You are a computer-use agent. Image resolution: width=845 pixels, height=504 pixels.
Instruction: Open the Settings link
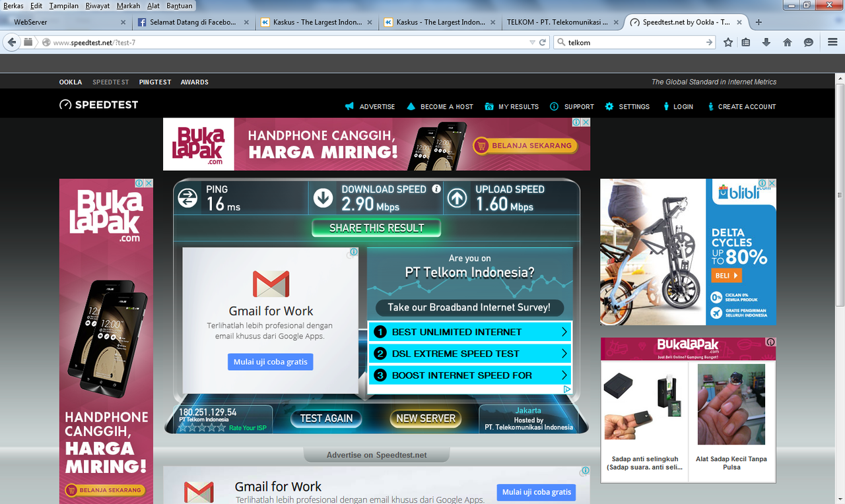(x=627, y=106)
